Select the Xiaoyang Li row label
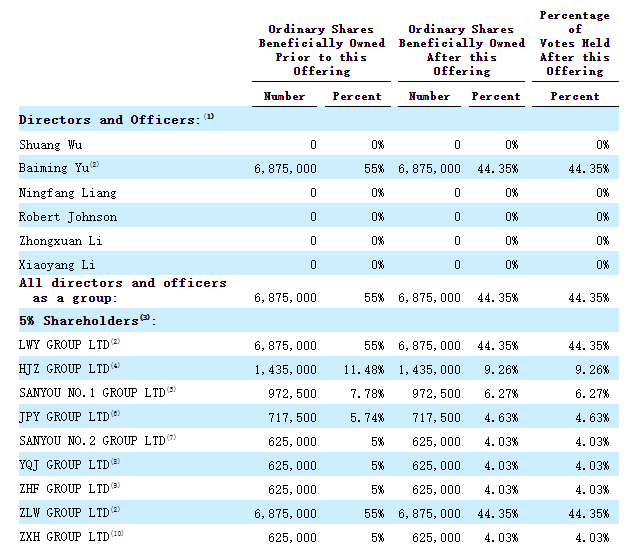Viewport: 634px width, 552px height. 57,265
